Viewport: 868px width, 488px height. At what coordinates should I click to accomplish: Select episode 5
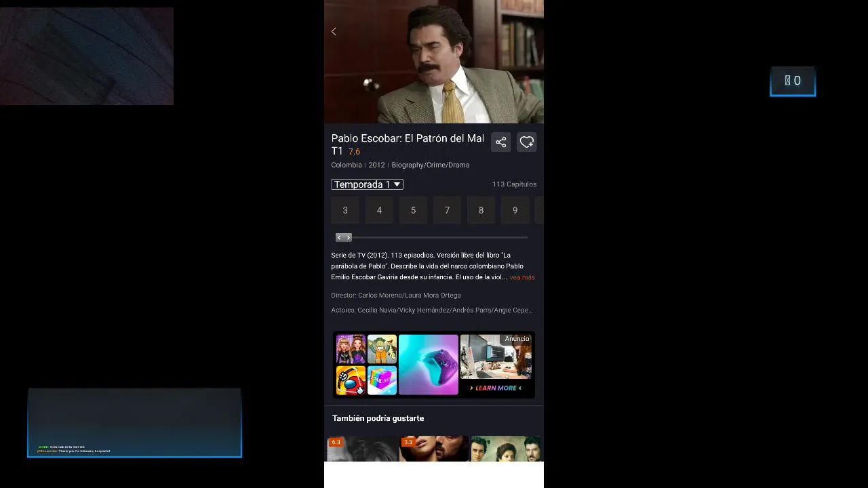[413, 210]
